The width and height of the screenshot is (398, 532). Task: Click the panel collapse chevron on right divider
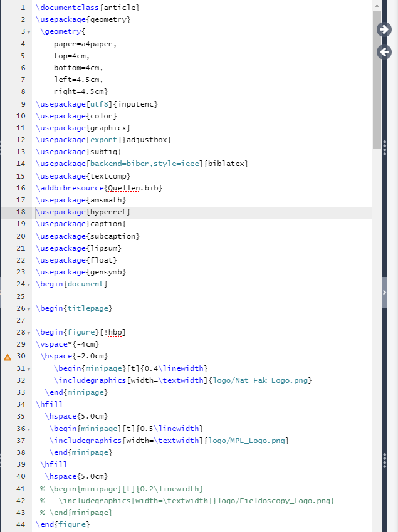384,293
